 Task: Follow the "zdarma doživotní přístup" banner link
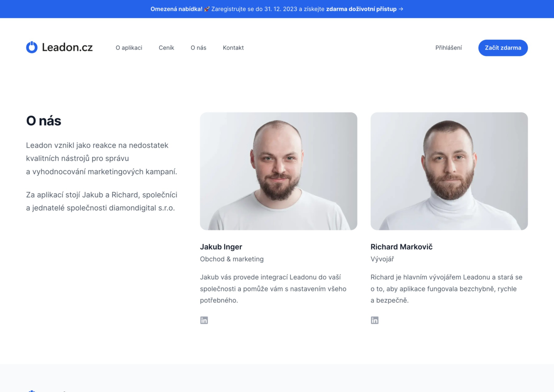361,9
